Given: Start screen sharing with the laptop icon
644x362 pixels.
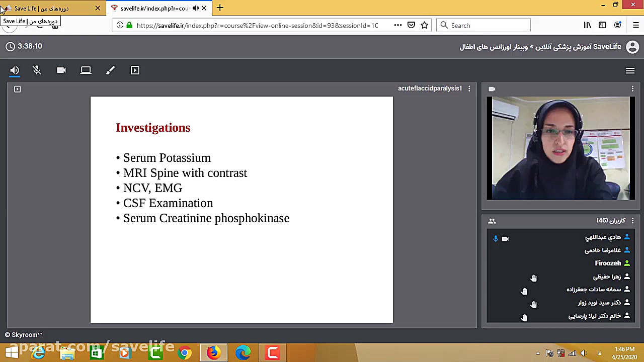Looking at the screenshot, I should click(86, 70).
